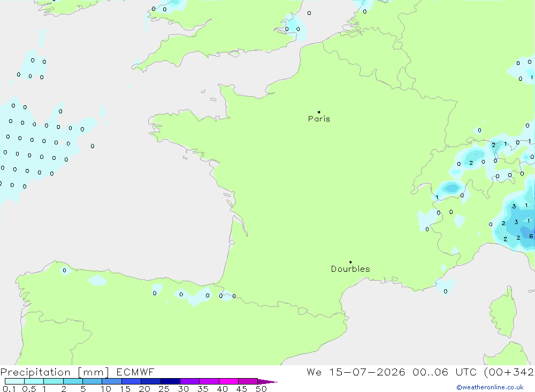Click the Paris city marker dot
This screenshot has height=392, width=535.
[319, 112]
